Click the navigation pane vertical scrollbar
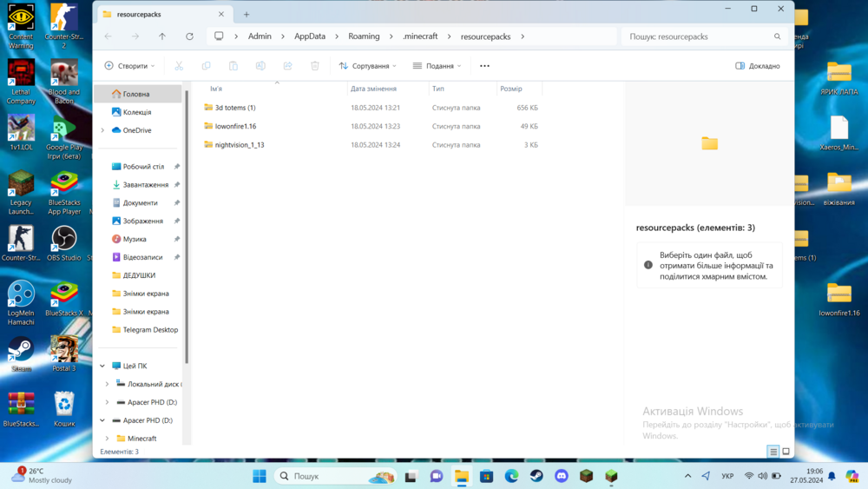The width and height of the screenshot is (868, 489). click(187, 227)
